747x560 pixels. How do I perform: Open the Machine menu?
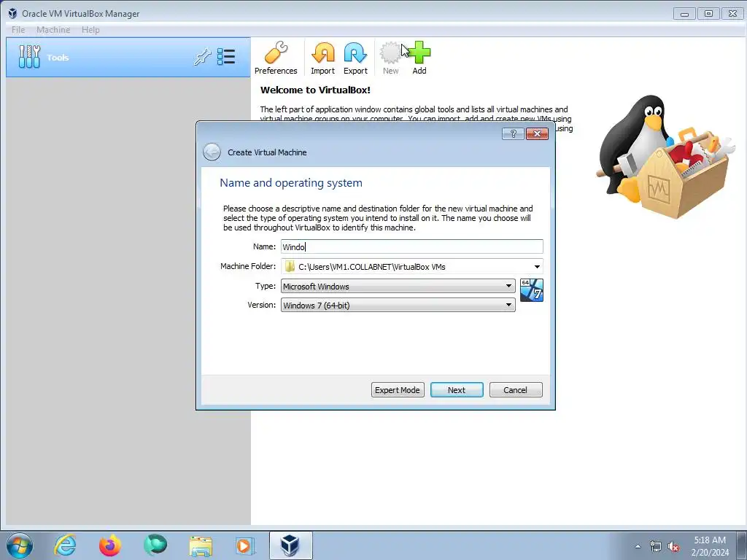point(53,30)
